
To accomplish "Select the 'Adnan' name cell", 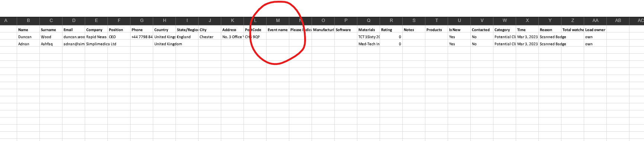I will 28,44.
